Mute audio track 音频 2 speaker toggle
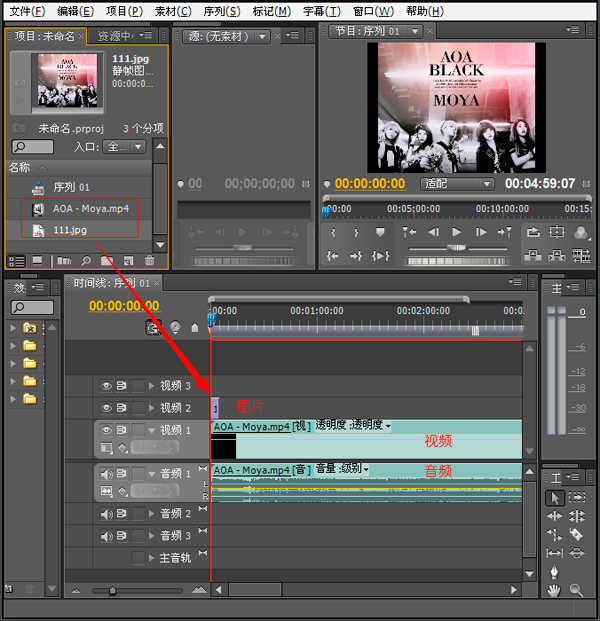 coord(106,514)
